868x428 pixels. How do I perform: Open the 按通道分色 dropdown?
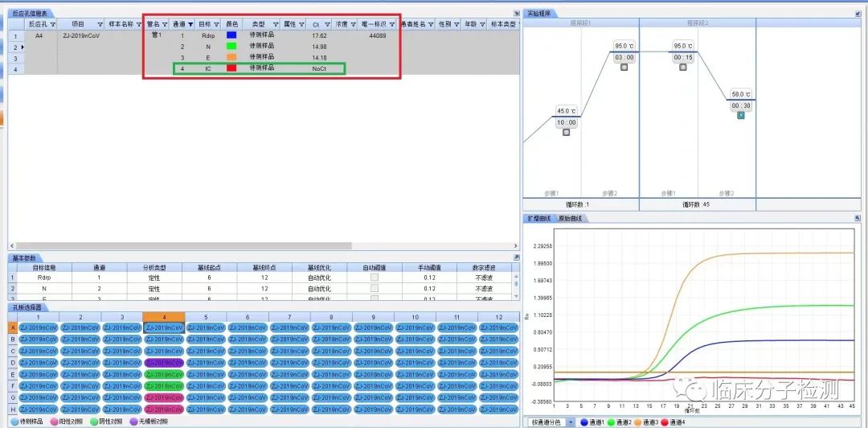[x=571, y=422]
